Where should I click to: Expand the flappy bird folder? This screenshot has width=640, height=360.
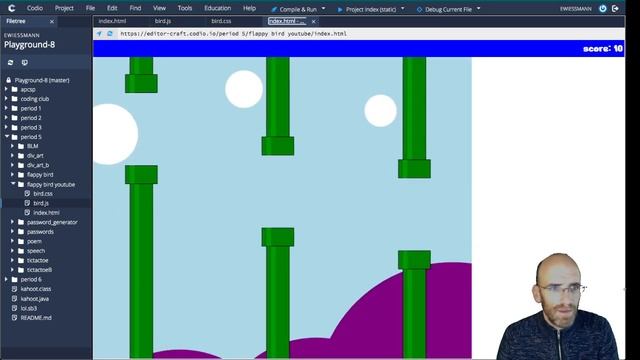[x=12, y=174]
